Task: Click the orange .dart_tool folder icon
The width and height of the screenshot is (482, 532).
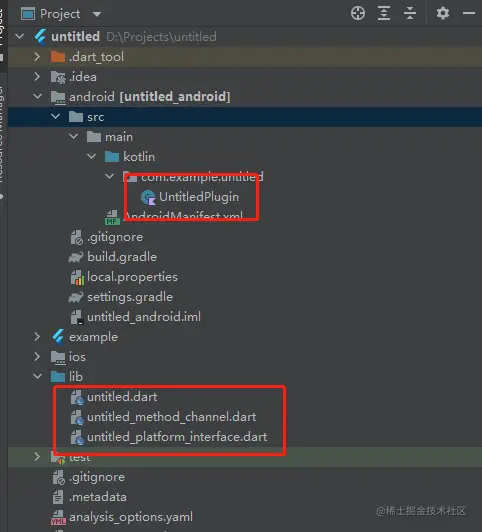Action: click(58, 57)
